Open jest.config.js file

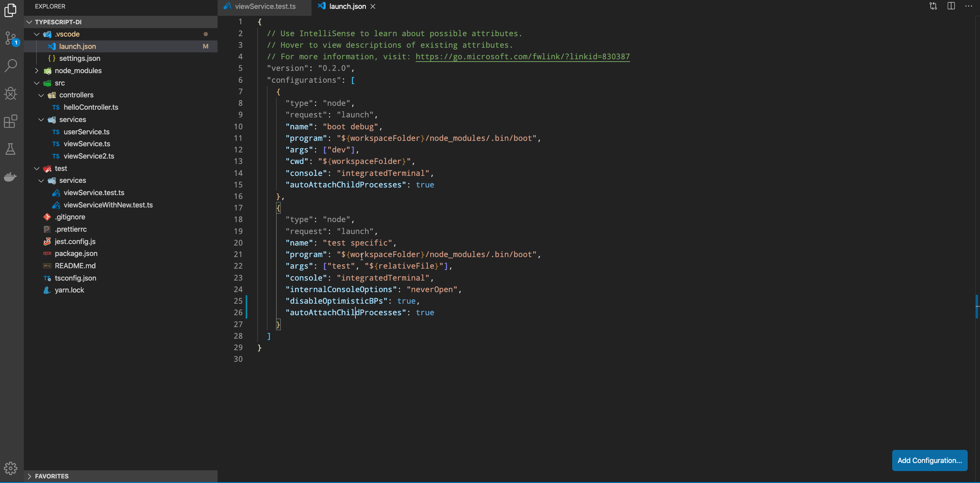click(x=121, y=242)
